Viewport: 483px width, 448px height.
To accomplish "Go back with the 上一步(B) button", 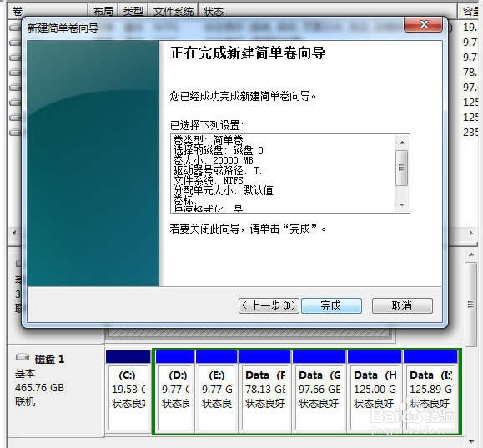I will coord(269,305).
